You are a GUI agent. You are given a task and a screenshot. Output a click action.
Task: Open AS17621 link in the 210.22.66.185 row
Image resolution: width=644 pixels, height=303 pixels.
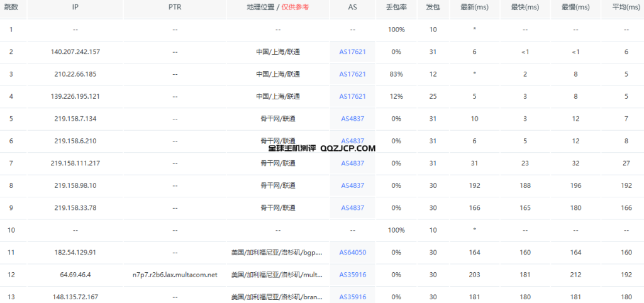point(352,74)
